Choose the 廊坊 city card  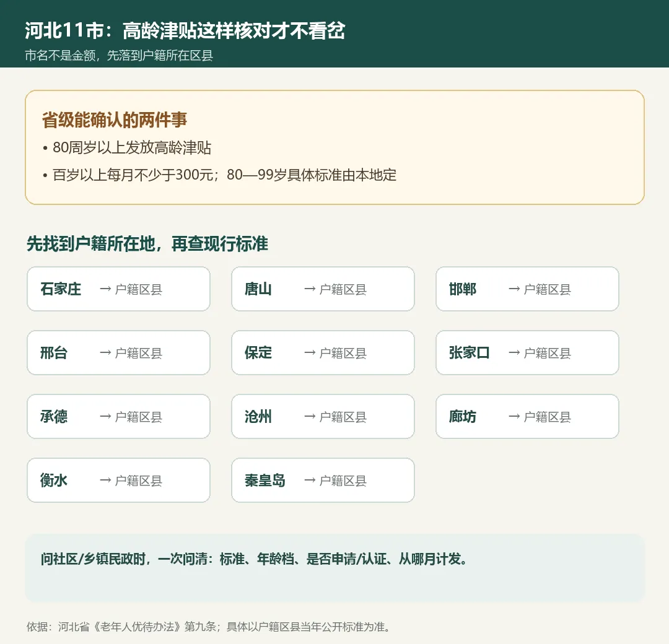pos(527,416)
